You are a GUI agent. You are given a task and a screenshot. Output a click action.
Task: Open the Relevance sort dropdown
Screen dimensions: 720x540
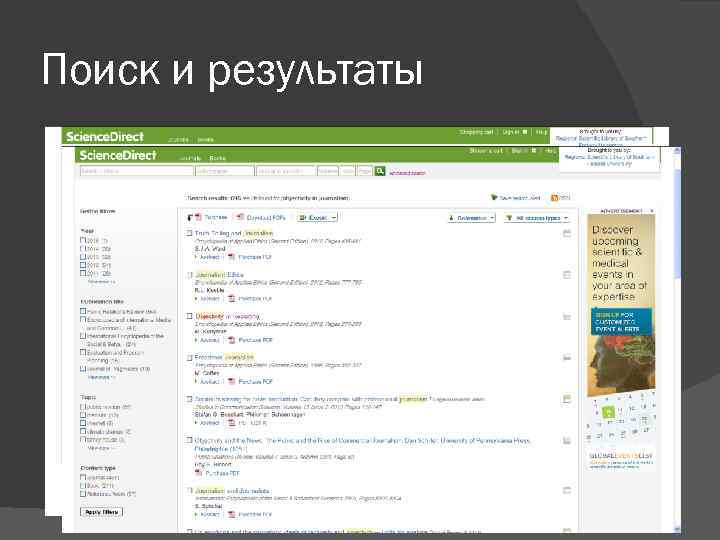(x=472, y=218)
